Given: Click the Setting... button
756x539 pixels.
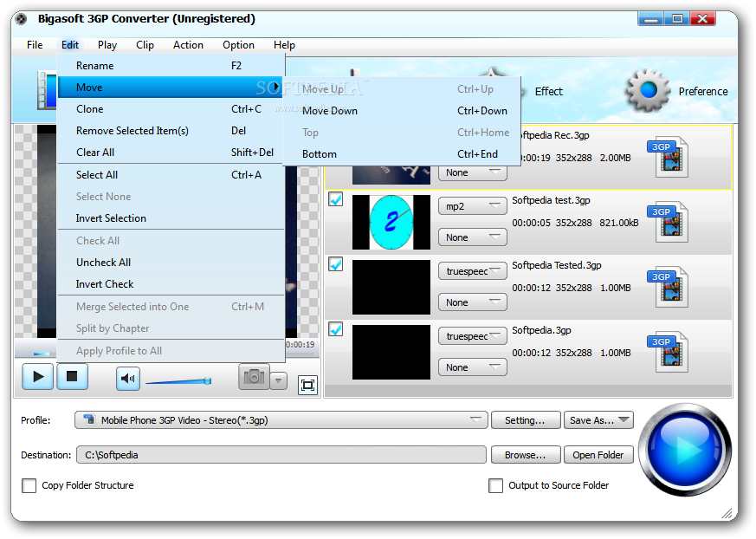Looking at the screenshot, I should pos(526,420).
